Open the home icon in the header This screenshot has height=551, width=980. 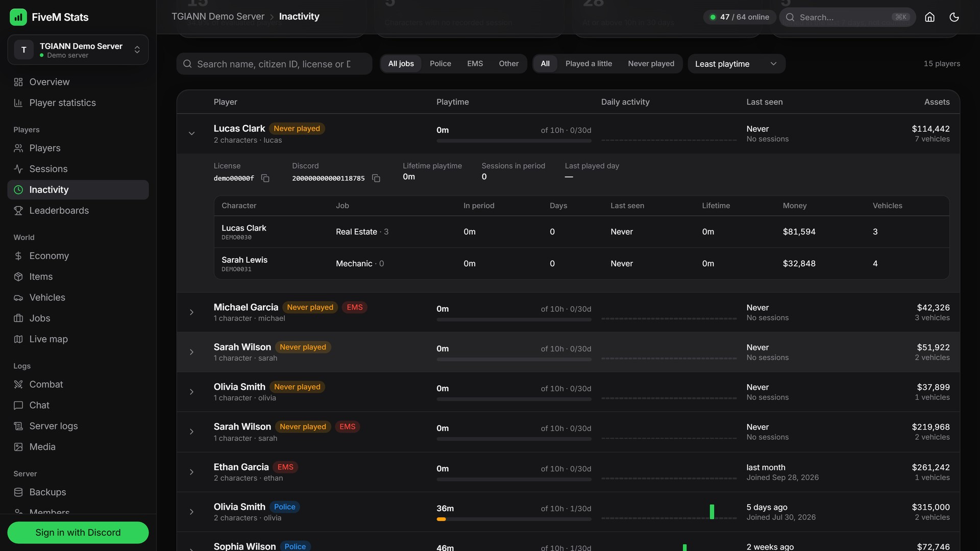click(929, 17)
